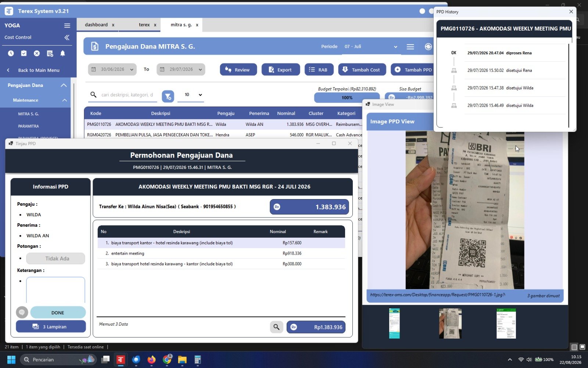Open the Periode 07 - Juli dropdown
The image size is (588, 368).
coord(371,47)
